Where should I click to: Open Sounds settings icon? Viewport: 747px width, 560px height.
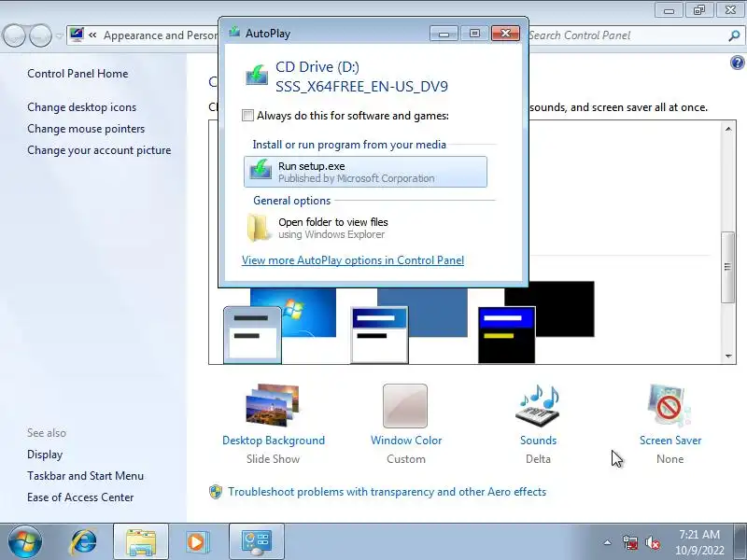tap(539, 405)
